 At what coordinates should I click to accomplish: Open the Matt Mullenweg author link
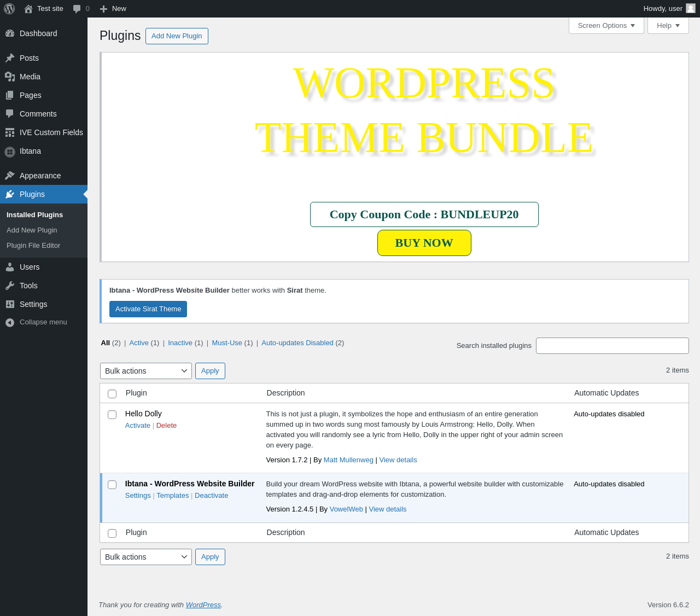[348, 460]
